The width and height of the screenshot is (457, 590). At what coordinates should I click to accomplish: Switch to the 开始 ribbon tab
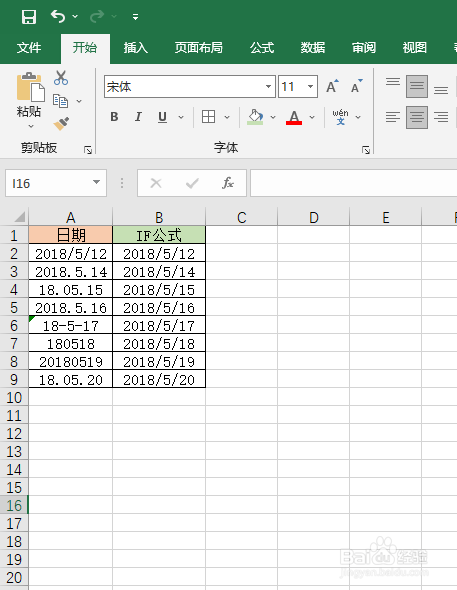coord(85,48)
